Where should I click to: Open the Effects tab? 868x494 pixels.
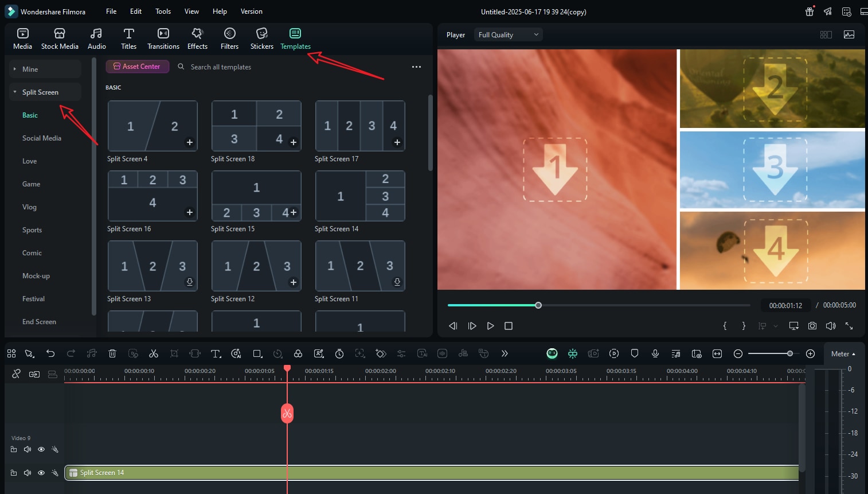point(197,38)
